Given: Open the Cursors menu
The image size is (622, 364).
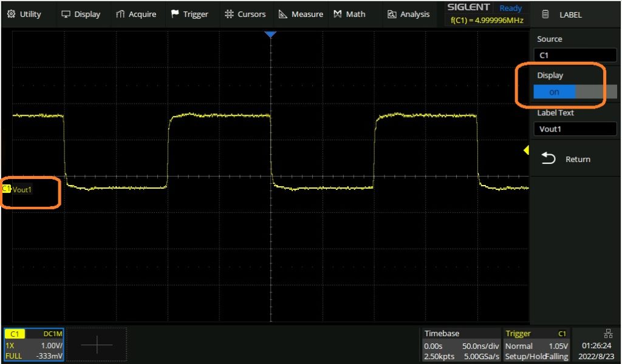Looking at the screenshot, I should (x=245, y=14).
